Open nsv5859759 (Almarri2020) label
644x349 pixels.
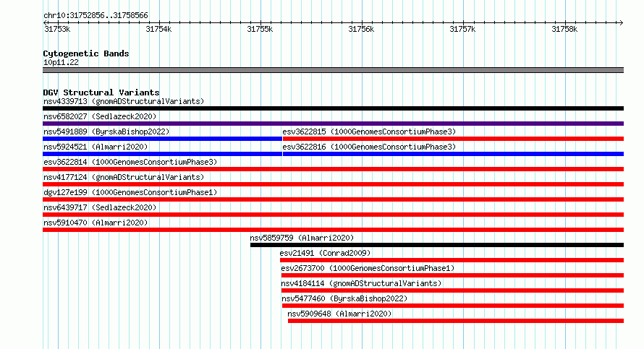[x=302, y=238]
